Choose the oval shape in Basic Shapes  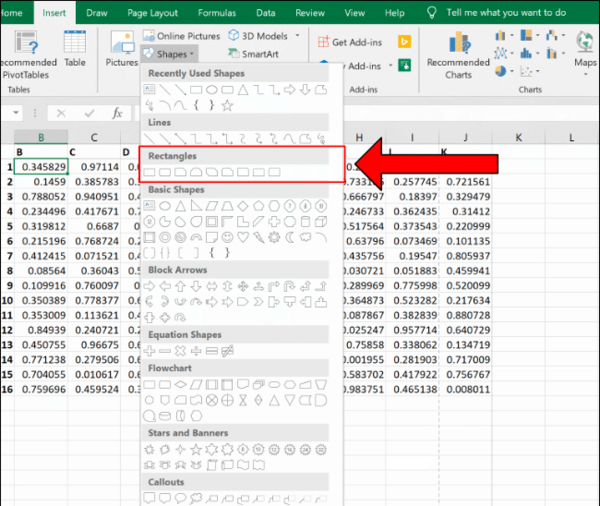(165, 206)
